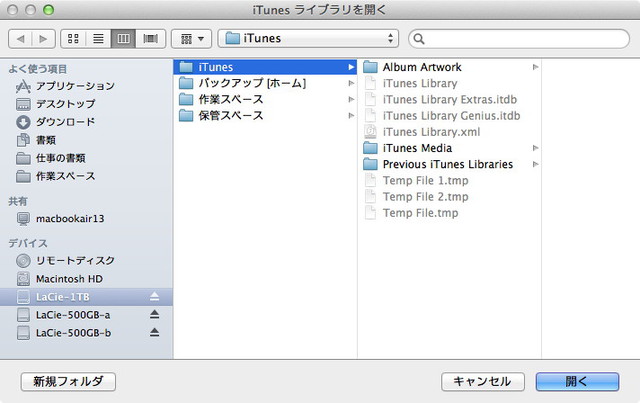The image size is (640, 403).
Task: Open the arrange items dropdown
Action: pos(191,39)
